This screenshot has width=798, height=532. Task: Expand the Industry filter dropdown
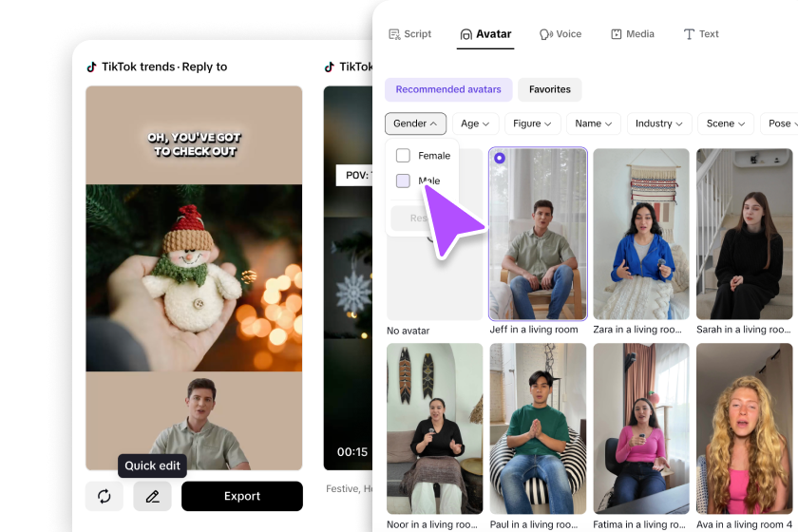tap(659, 123)
